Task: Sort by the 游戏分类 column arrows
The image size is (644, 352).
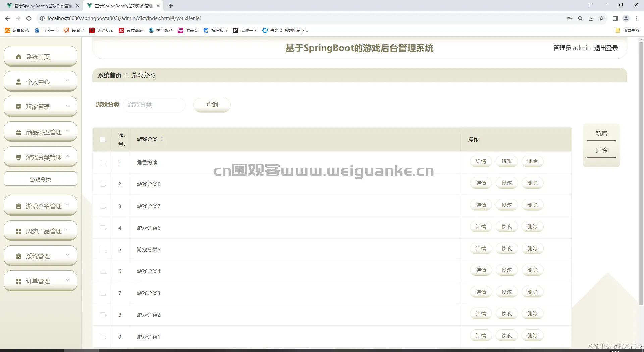Action: [x=162, y=139]
